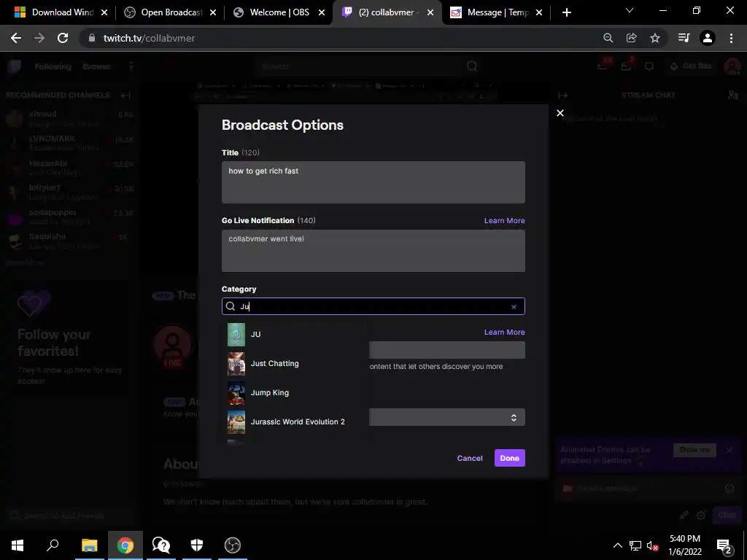The image size is (747, 560).
Task: Close the collabvmer Twitch tab
Action: tap(430, 12)
